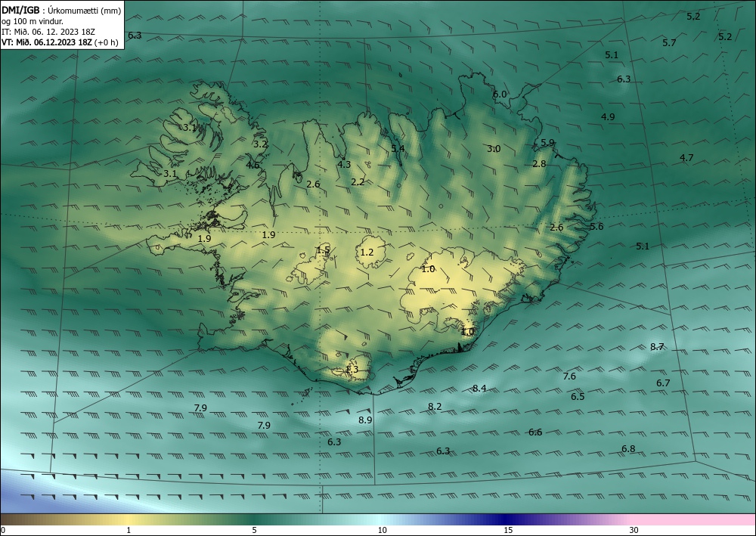Click the 2.8 value label

[539, 164]
